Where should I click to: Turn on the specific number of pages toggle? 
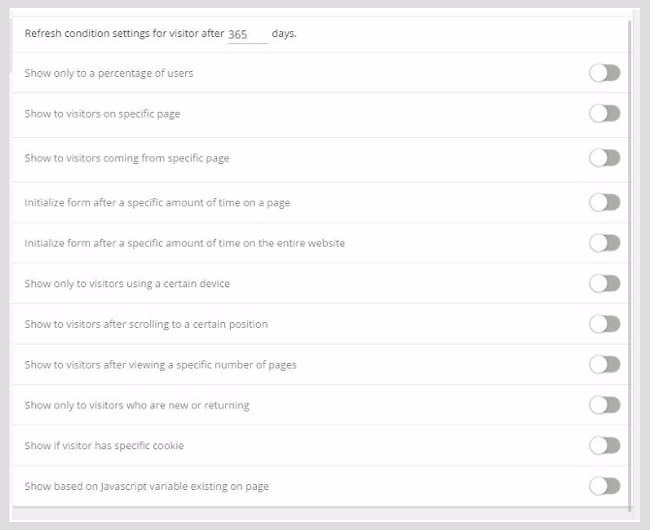coord(604,364)
